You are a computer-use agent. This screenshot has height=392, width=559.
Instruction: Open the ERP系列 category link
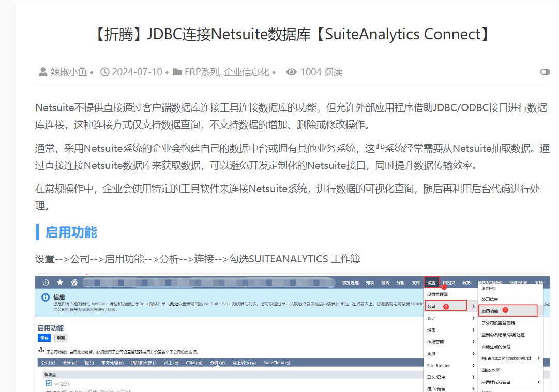coord(202,72)
